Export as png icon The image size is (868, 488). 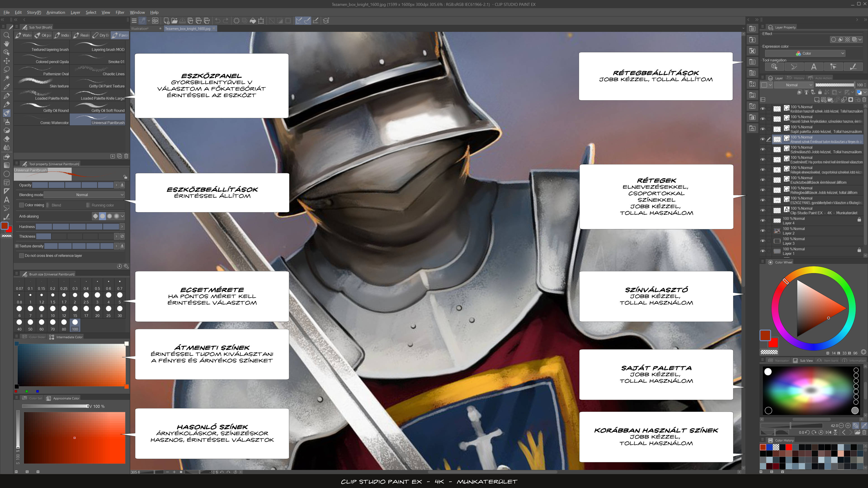click(199, 21)
